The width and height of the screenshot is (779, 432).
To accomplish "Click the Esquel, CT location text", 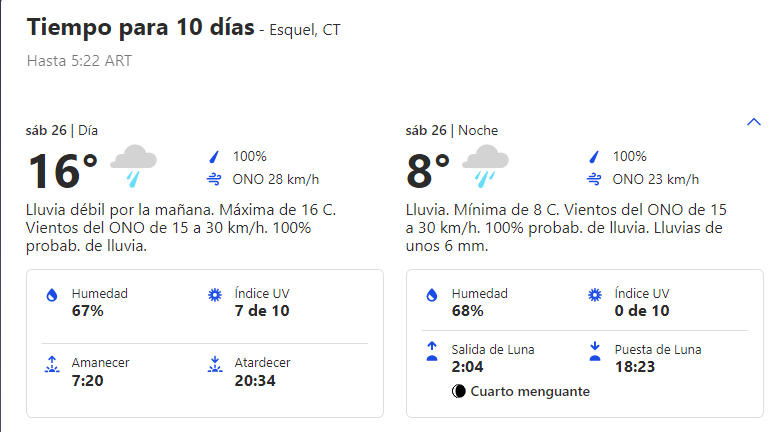I will click(x=305, y=30).
